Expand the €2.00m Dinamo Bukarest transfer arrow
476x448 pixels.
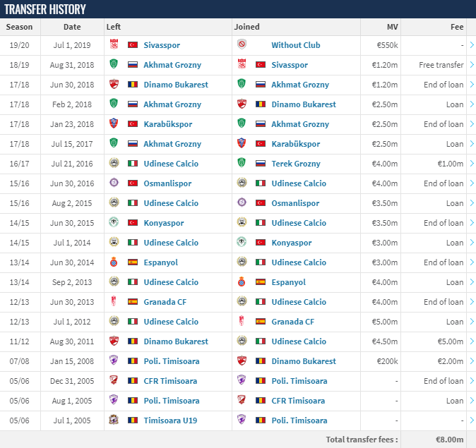pyautogui.click(x=472, y=361)
